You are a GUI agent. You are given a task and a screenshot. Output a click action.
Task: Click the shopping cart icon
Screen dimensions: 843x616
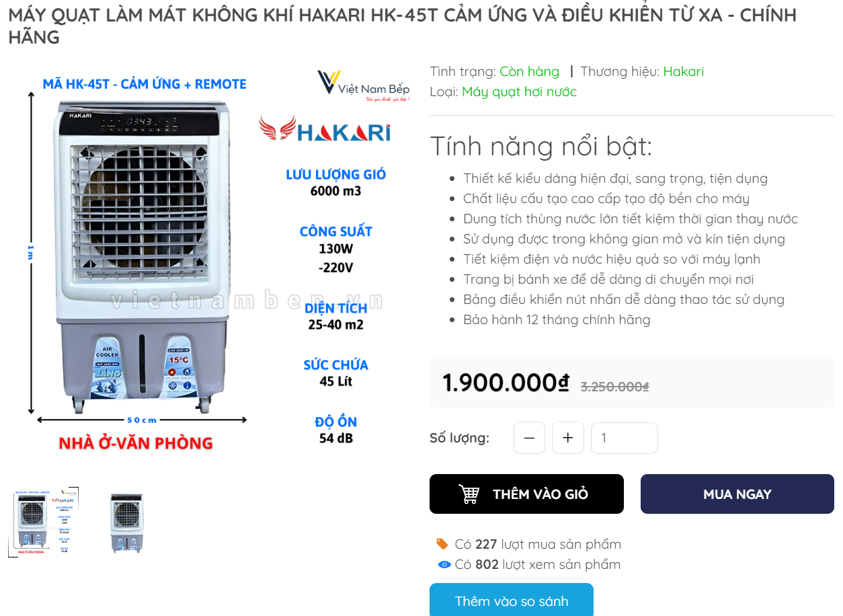469,494
